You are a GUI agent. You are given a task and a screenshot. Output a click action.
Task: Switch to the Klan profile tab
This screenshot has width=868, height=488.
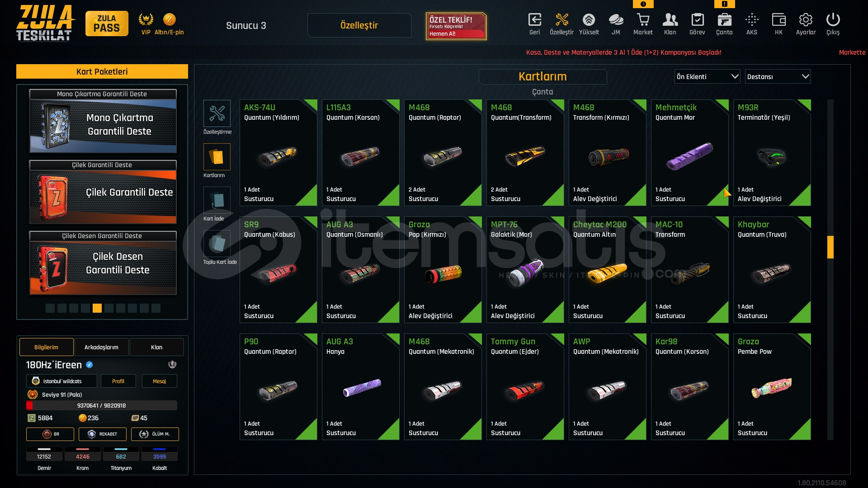click(156, 347)
